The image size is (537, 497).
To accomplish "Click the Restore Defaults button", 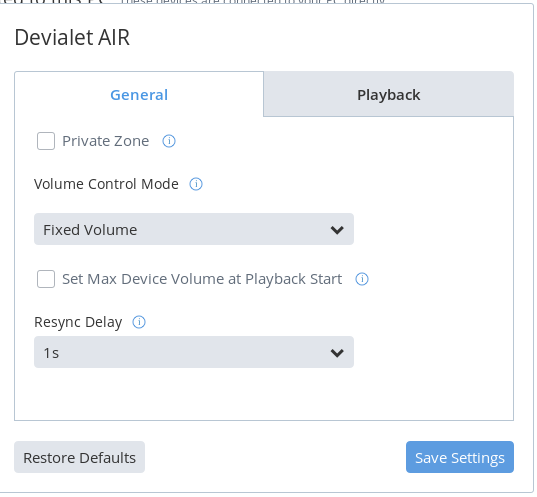I will point(79,457).
